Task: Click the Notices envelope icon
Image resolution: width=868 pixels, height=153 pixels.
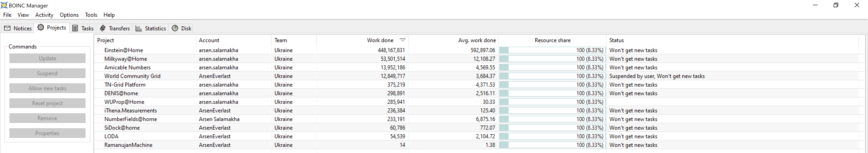Action: 7,28
